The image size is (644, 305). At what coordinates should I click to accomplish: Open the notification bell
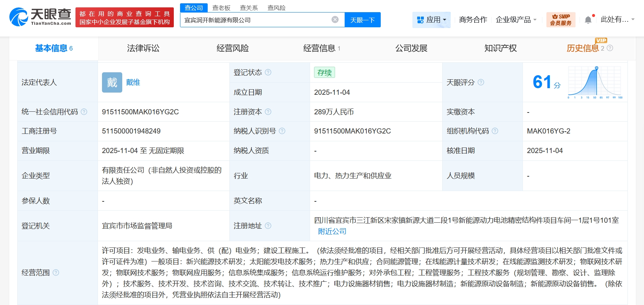(588, 20)
